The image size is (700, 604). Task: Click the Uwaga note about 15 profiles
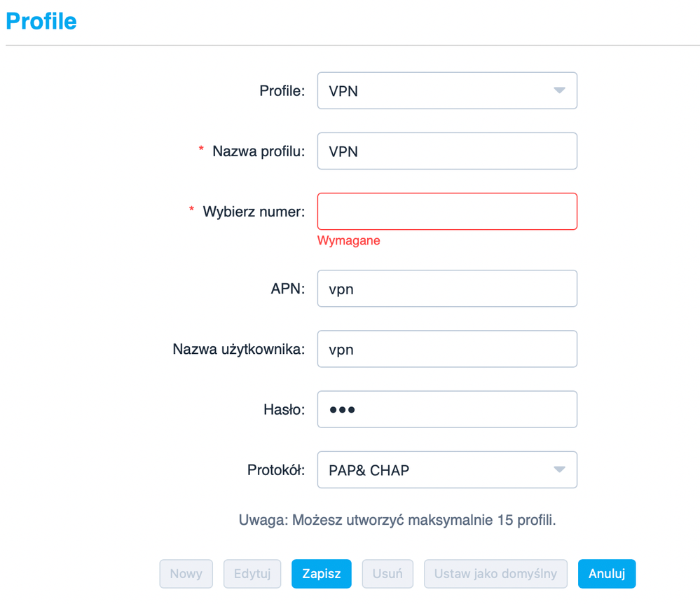pos(397,520)
